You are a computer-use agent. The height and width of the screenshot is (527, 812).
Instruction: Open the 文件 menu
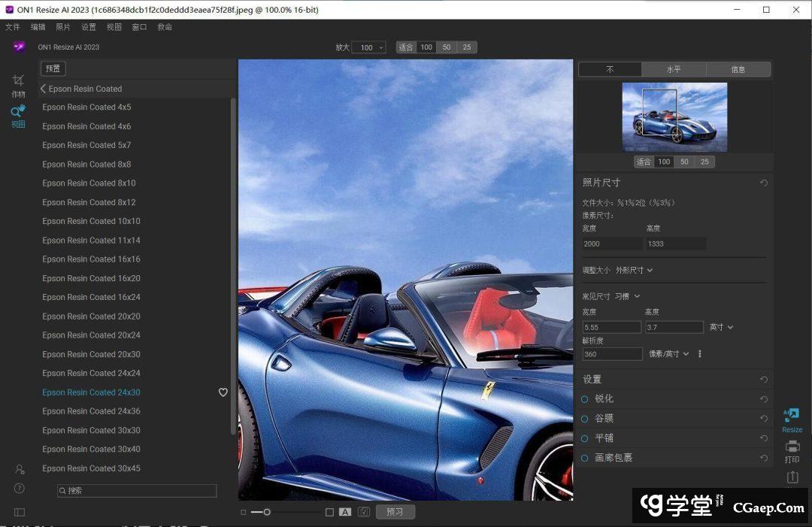pyautogui.click(x=13, y=27)
